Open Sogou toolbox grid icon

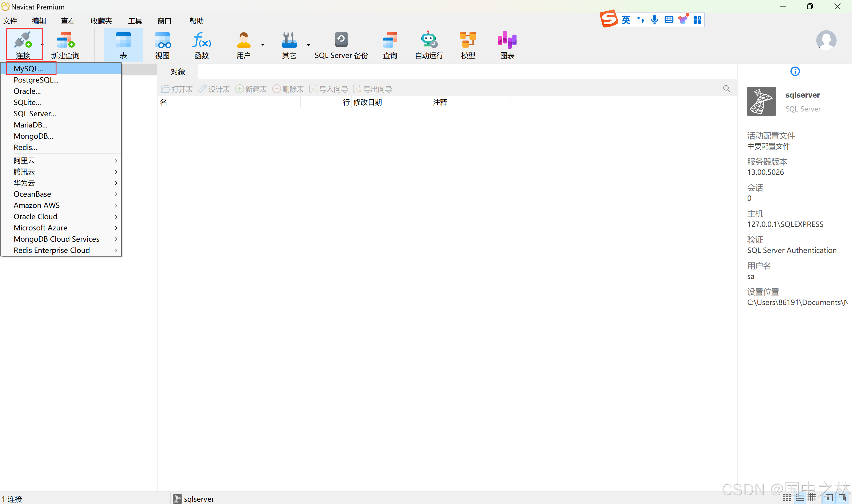[697, 20]
